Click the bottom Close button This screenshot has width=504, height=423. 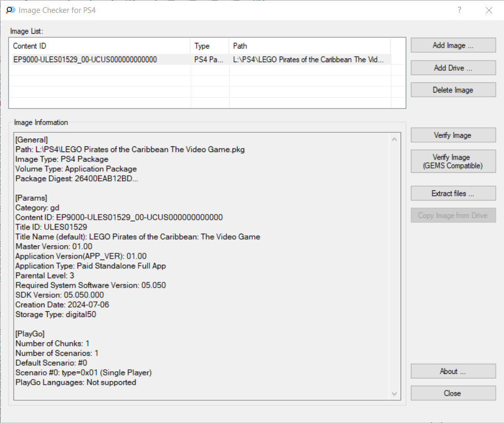pyautogui.click(x=453, y=393)
